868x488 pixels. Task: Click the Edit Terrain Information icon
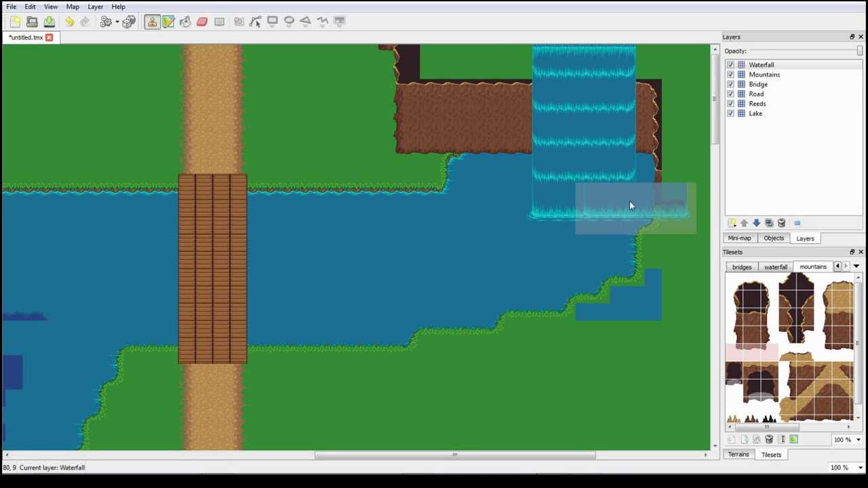pos(793,440)
